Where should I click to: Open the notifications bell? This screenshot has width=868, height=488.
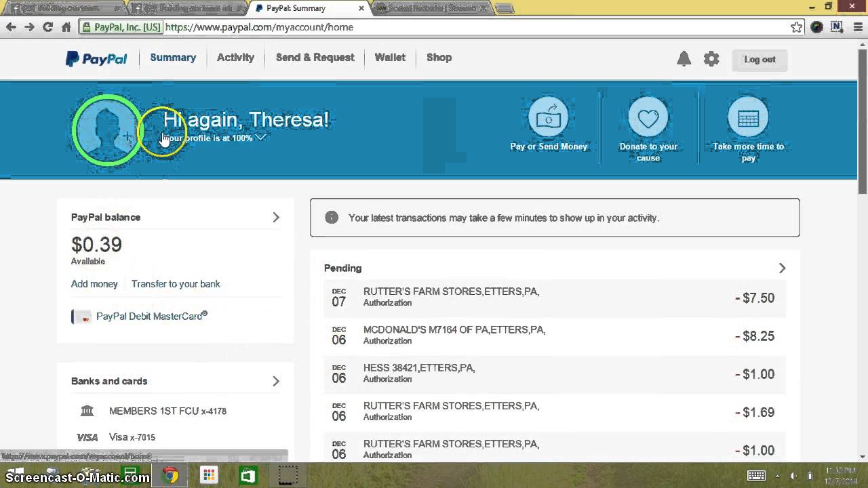[684, 59]
